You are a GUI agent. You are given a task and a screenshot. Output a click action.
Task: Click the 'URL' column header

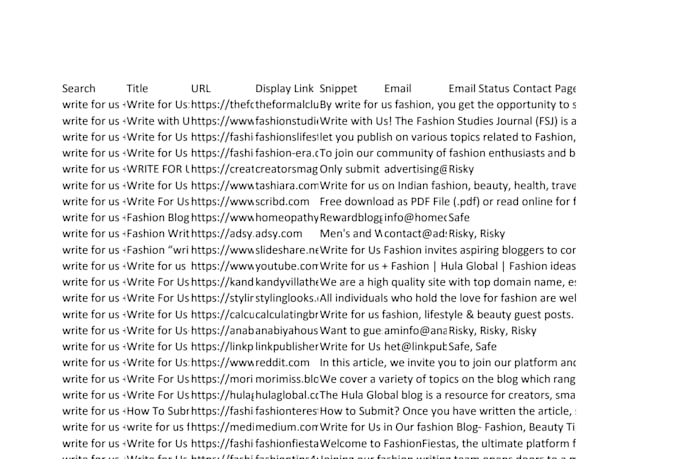(201, 89)
